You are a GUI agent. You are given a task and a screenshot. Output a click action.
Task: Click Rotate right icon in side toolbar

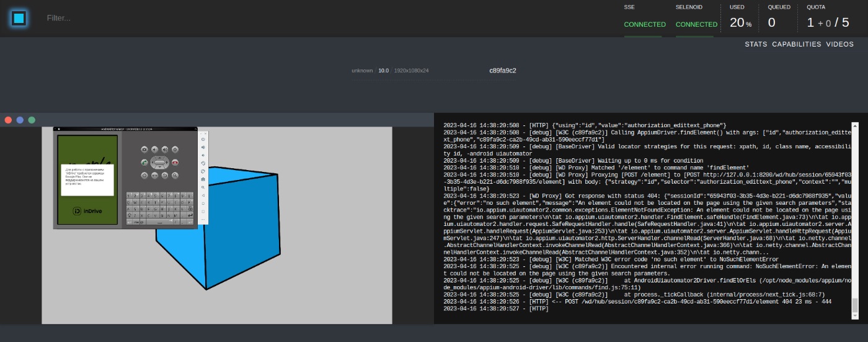[203, 171]
